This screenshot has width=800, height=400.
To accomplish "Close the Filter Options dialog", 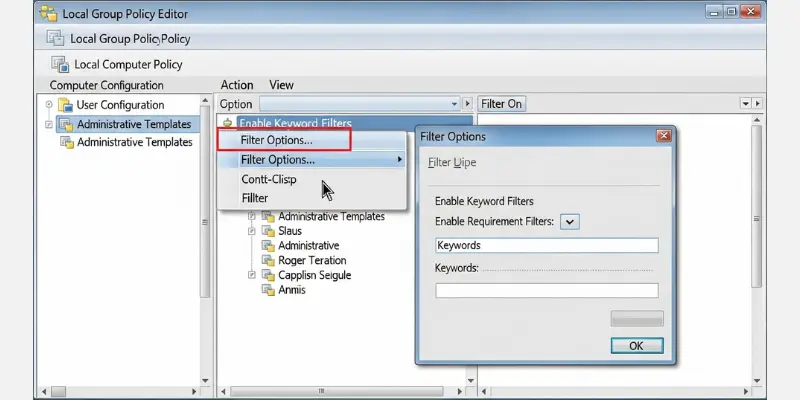I will tap(663, 136).
